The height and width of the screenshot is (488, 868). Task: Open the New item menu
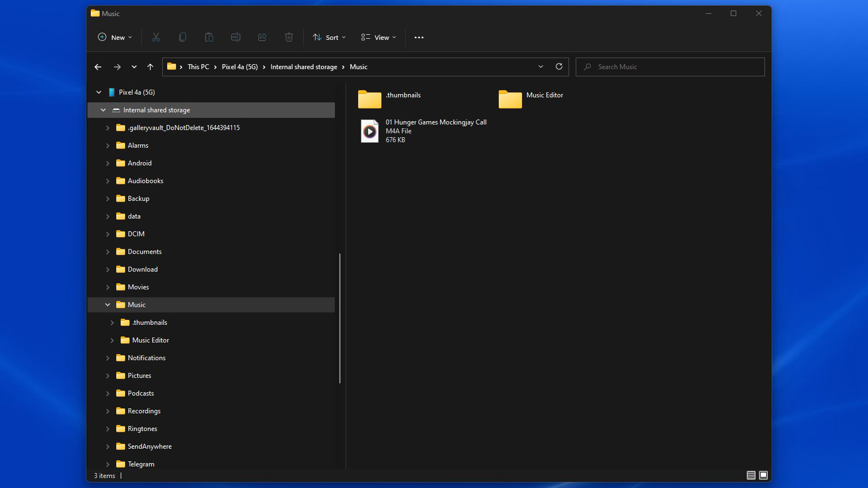pyautogui.click(x=115, y=37)
